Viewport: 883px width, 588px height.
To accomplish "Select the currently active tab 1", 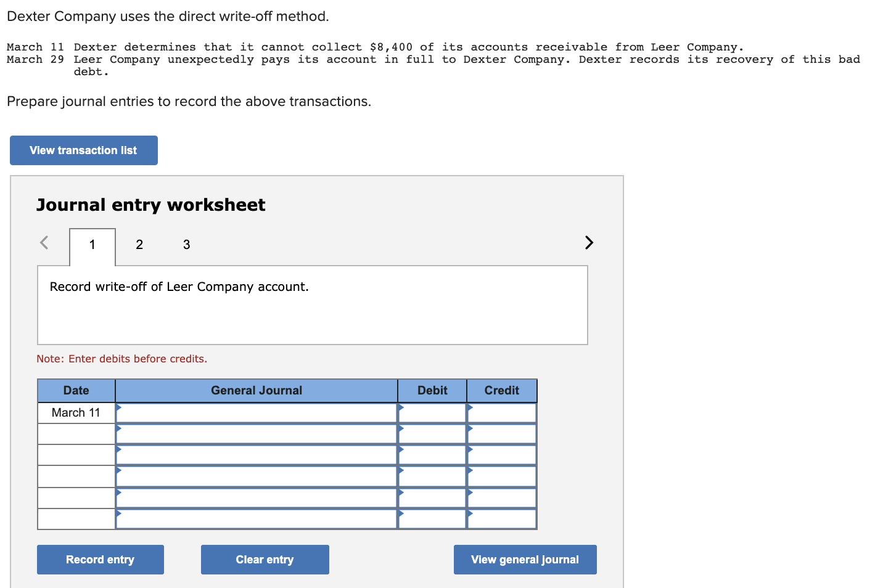I will 92,245.
